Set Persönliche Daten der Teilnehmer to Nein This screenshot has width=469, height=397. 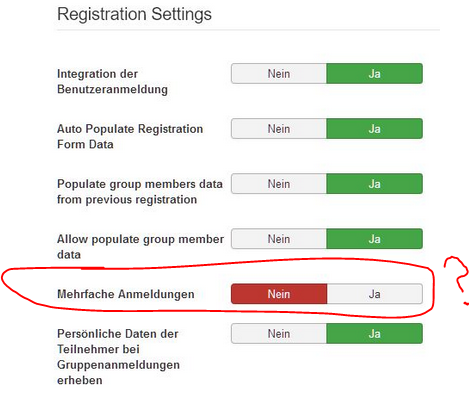pyautogui.click(x=279, y=334)
